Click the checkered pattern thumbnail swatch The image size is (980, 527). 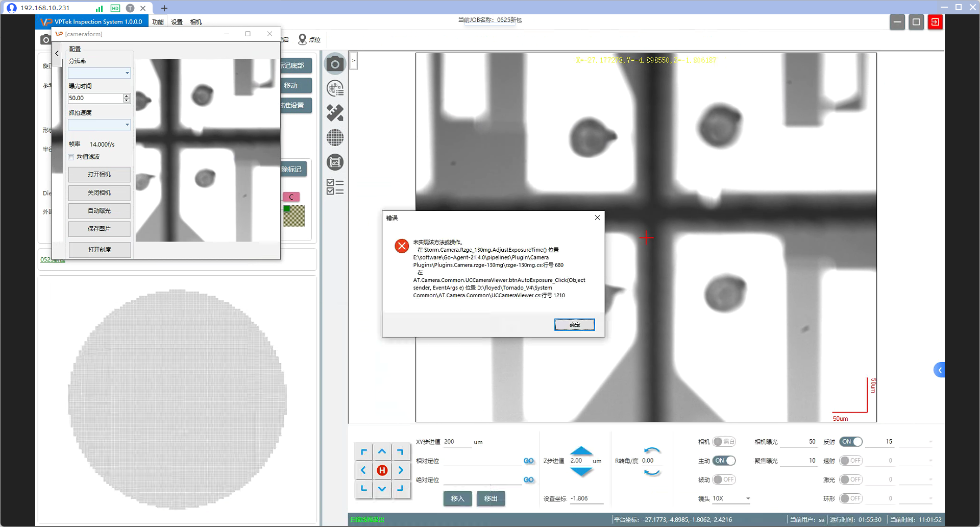point(294,216)
